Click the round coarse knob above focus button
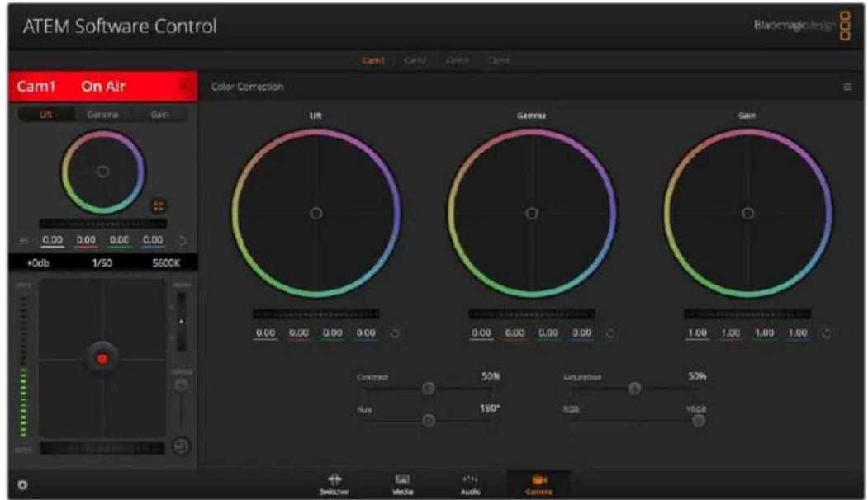This screenshot has width=868, height=500. (x=181, y=385)
